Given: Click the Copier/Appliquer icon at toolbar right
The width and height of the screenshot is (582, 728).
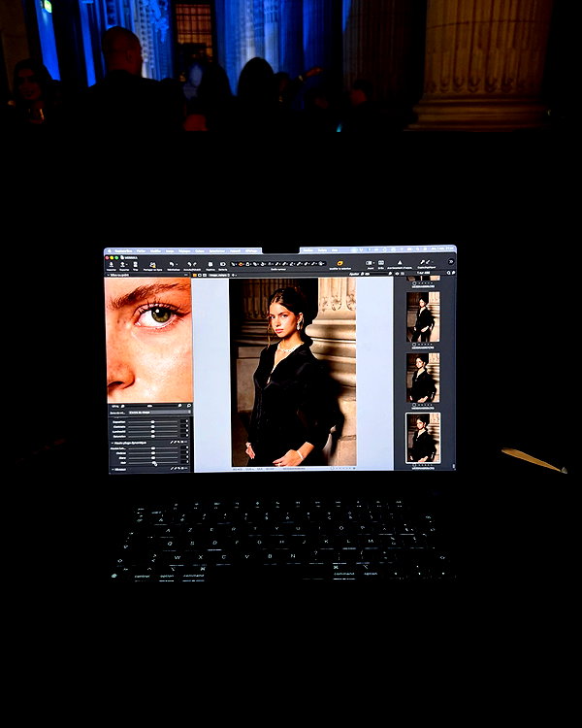Looking at the screenshot, I should 426,262.
